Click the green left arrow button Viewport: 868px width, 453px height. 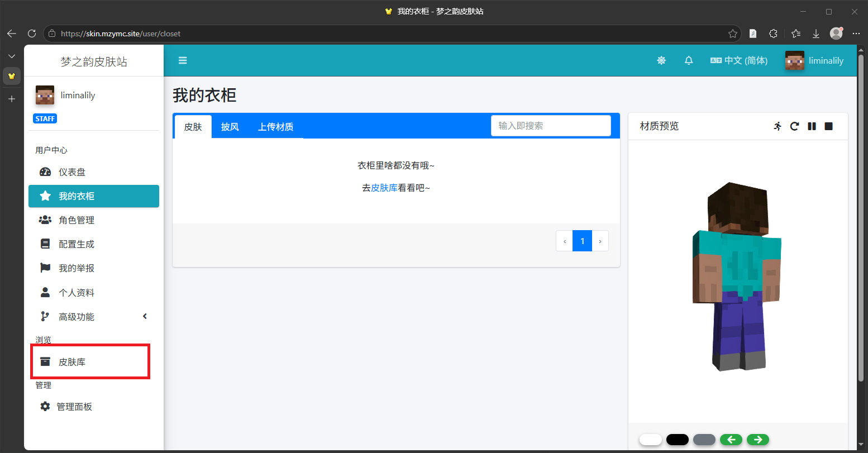[x=731, y=440]
